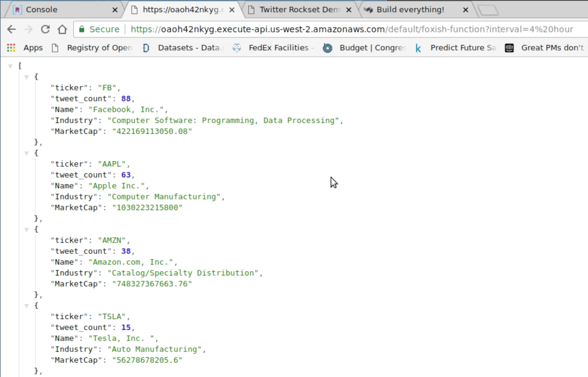Open the Predict Future Sales bookmark
This screenshot has height=377, width=588.
(x=455, y=48)
